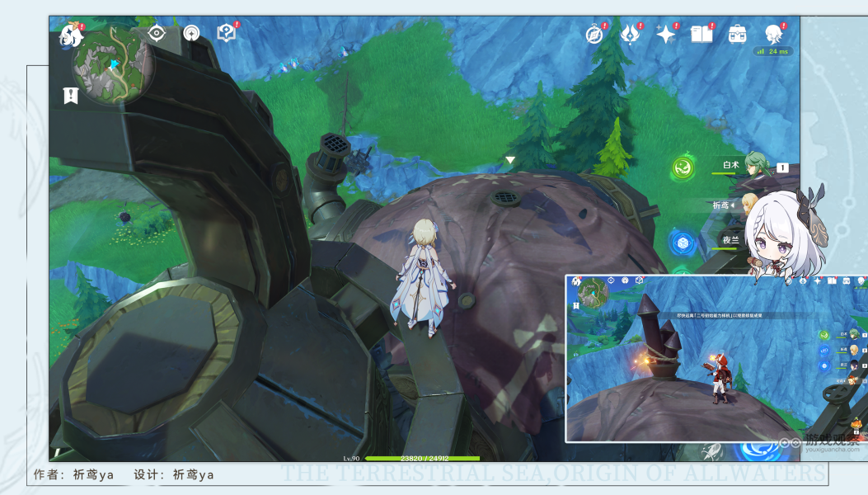868x495 pixels.
Task: Trigger 白术's green dendro burst icon
Action: click(683, 167)
